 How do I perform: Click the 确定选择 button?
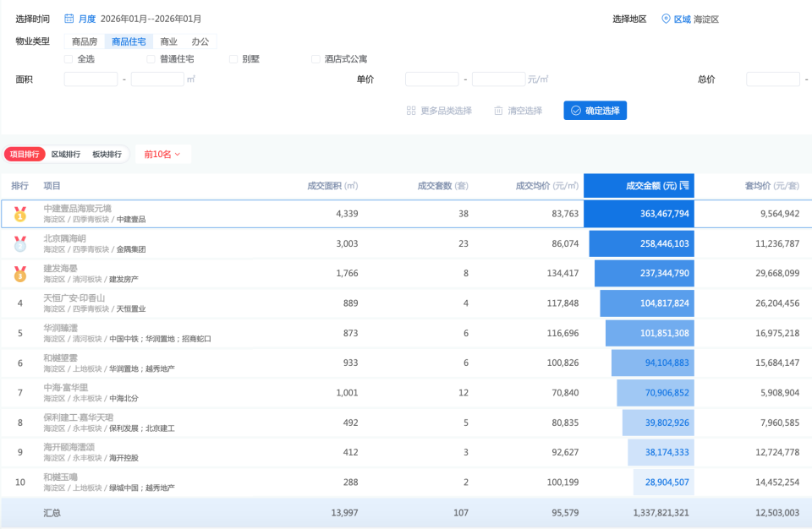coord(595,110)
